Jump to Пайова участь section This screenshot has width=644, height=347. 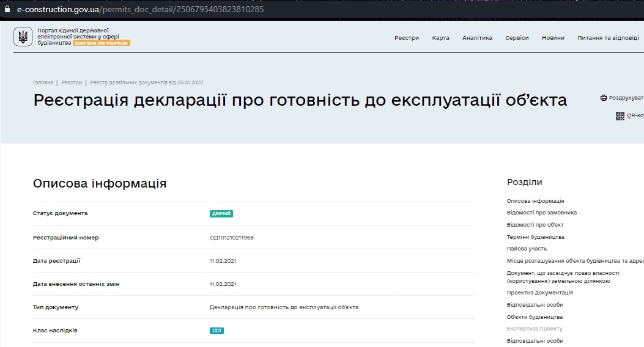tap(527, 249)
